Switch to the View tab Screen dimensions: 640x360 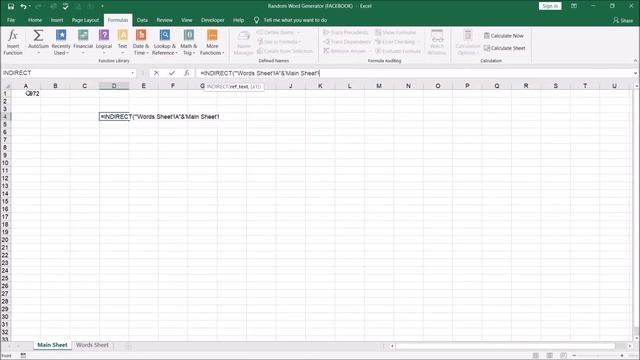(x=187, y=20)
